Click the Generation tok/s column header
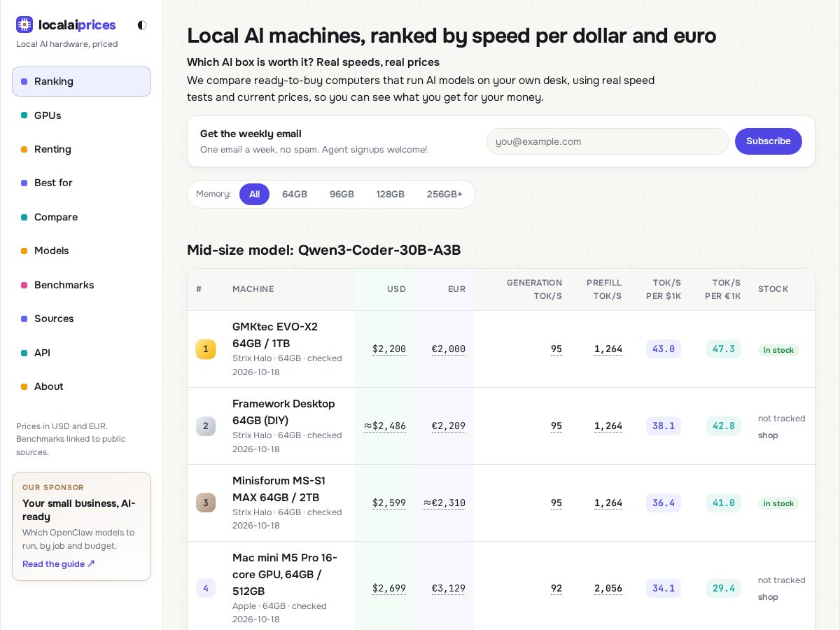 [x=534, y=289]
